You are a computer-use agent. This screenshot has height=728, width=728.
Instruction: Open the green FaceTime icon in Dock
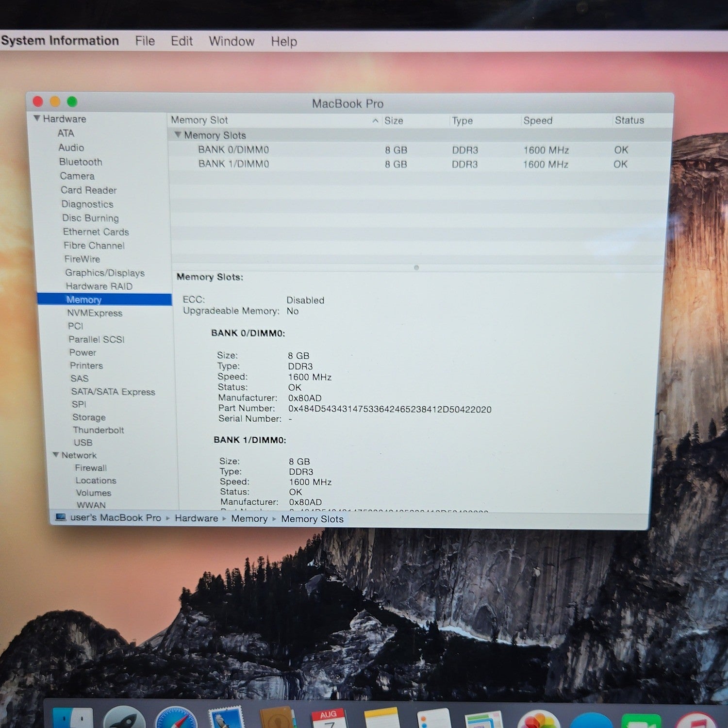(x=642, y=721)
